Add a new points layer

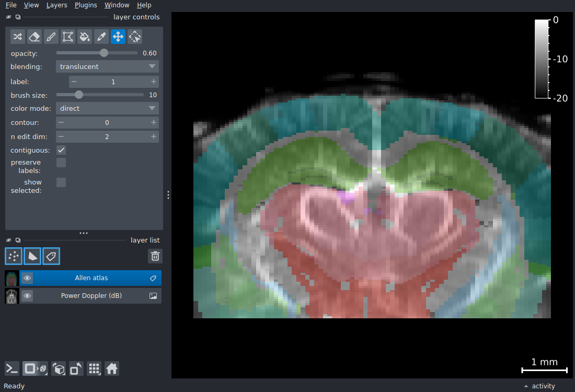[x=14, y=256]
